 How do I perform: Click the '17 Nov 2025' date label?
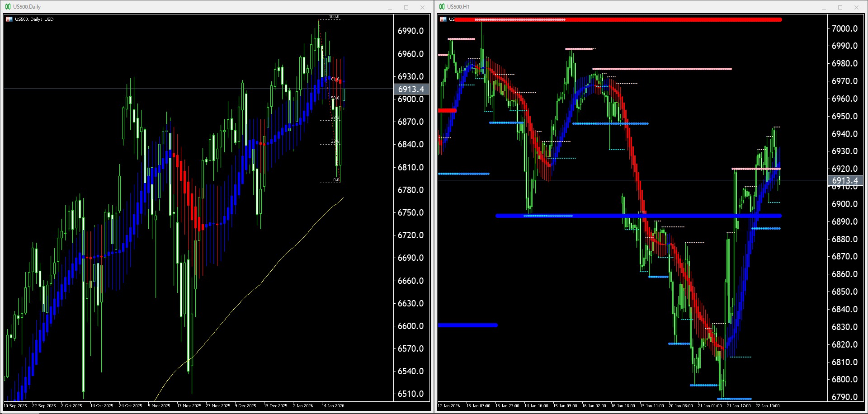[x=189, y=406]
